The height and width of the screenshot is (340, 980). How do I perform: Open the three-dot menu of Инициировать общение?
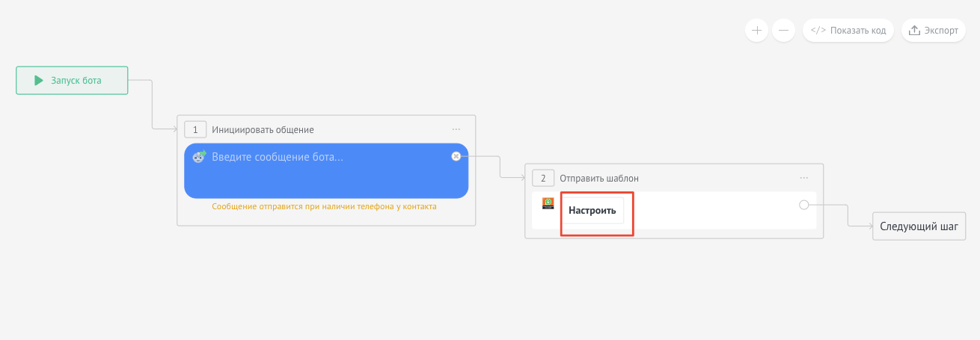456,129
